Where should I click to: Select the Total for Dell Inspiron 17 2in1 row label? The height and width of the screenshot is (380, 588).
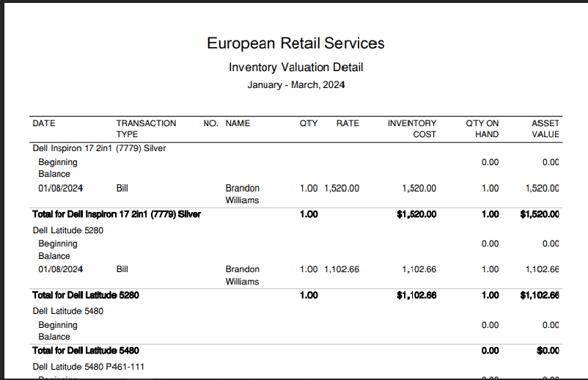click(117, 214)
